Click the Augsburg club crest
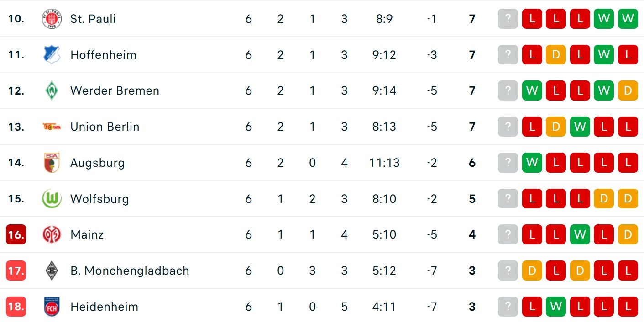This screenshot has height=324, width=644. [x=52, y=163]
